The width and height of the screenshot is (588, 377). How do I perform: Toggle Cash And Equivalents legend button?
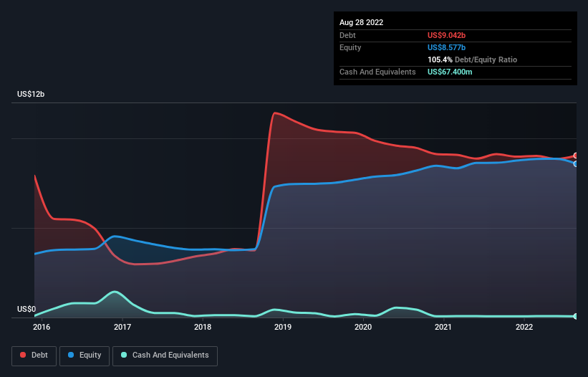[x=165, y=355]
